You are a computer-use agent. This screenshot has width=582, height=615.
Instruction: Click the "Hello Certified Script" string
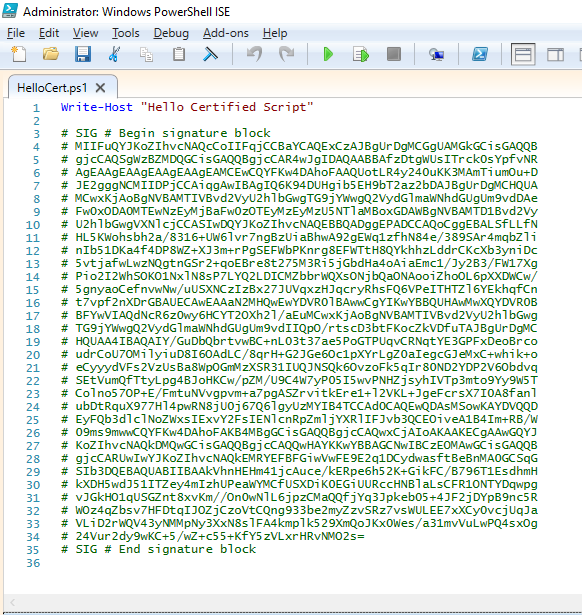[227, 107]
